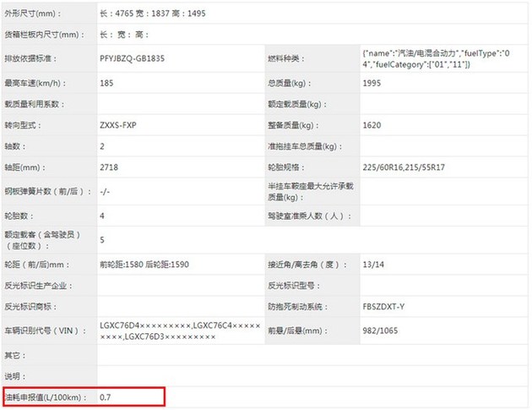The width and height of the screenshot is (532, 410).
Task: Select track value 前轮距:1580 后轮距:1590
Action: tap(144, 265)
